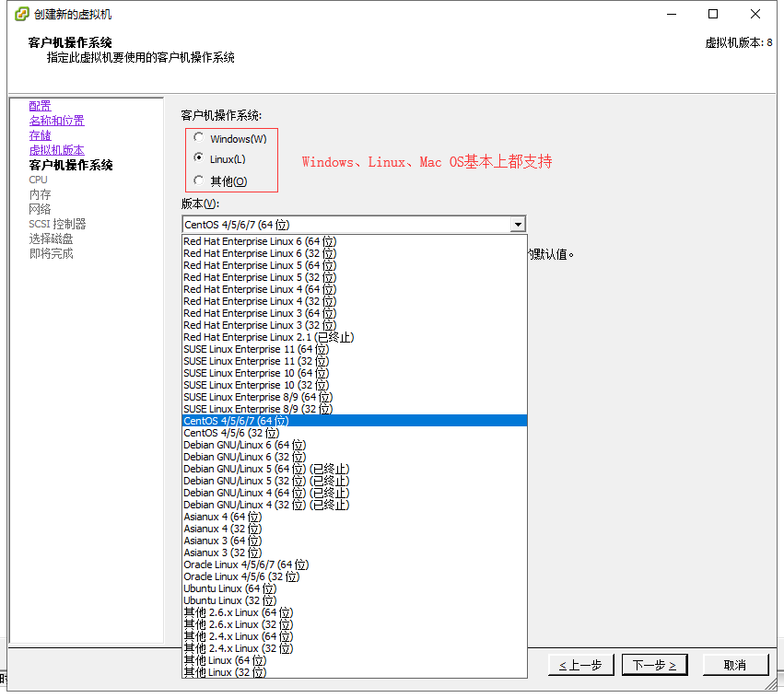Image resolution: width=784 pixels, height=698 pixels.
Task: Click the bold 客户机操作系统 sidebar step
Action: [x=71, y=165]
